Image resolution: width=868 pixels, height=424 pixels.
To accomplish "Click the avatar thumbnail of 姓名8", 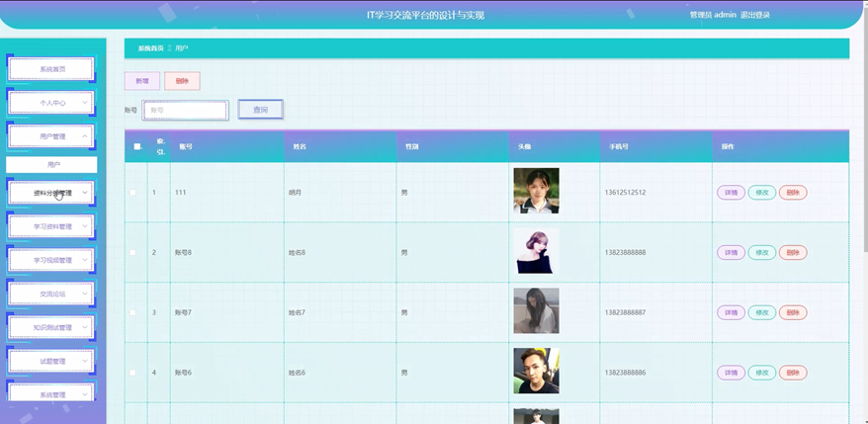I will point(537,251).
